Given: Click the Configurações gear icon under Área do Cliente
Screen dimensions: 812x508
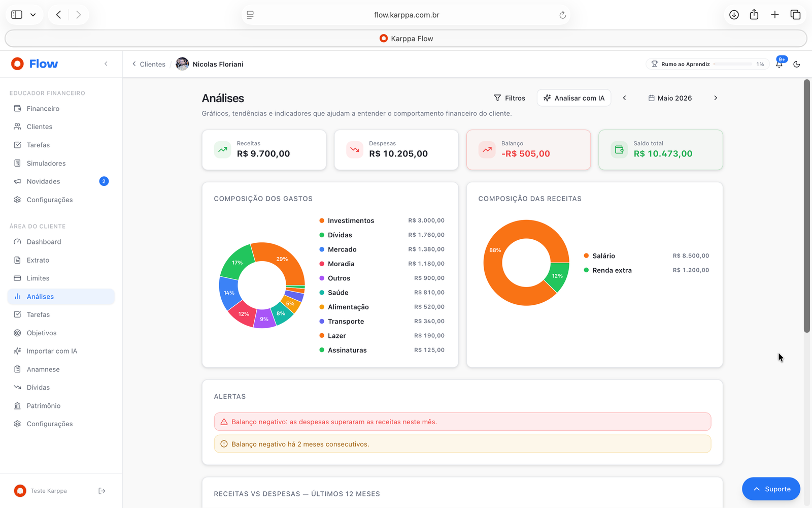Looking at the screenshot, I should click(17, 424).
